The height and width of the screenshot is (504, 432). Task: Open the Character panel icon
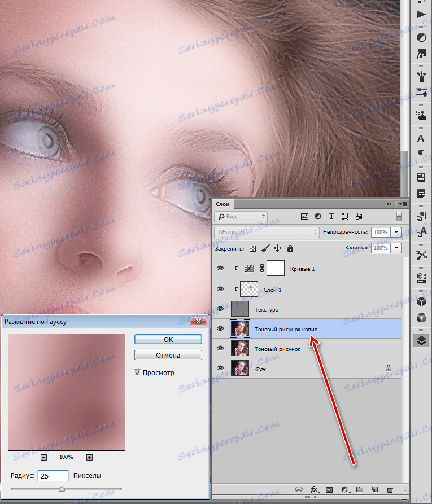coord(421,138)
